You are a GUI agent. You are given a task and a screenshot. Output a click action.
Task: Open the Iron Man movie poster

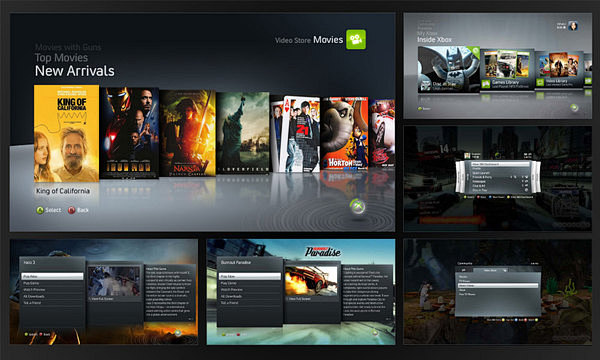click(129, 133)
